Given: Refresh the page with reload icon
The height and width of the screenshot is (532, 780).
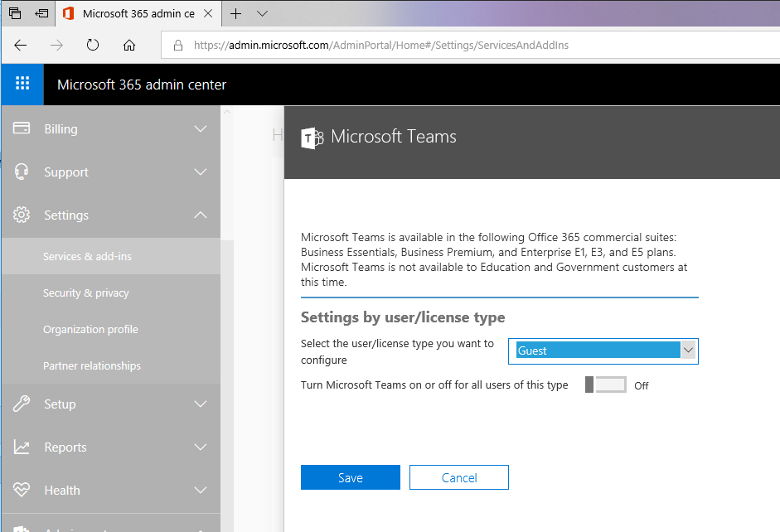Looking at the screenshot, I should (x=93, y=46).
